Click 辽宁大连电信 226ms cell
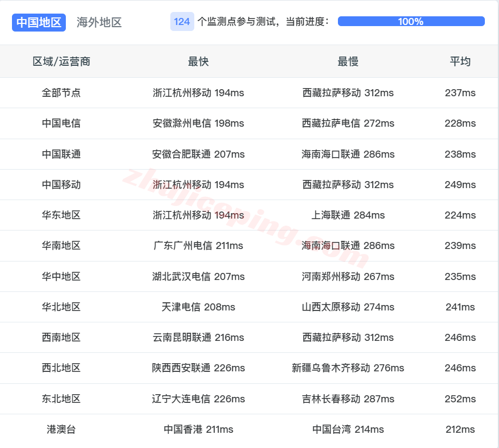This screenshot has width=499, height=448. pos(198,399)
